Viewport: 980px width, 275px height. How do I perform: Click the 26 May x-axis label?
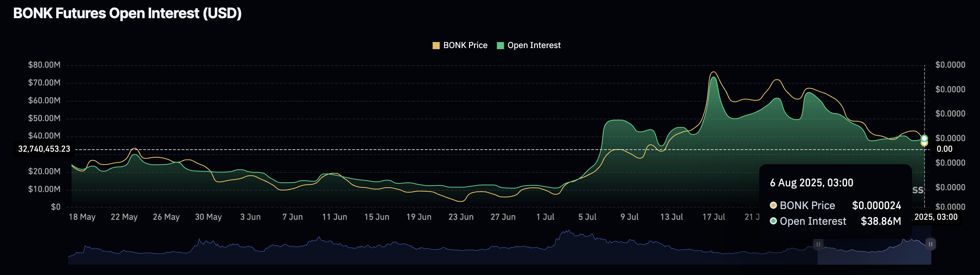tap(166, 217)
